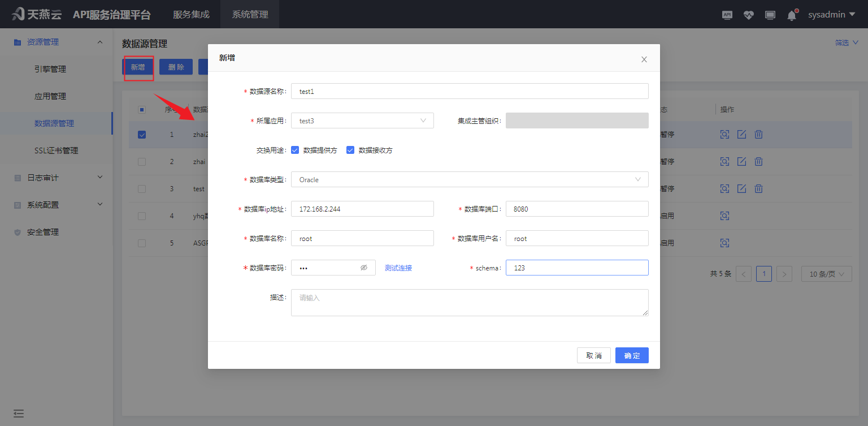Image resolution: width=868 pixels, height=426 pixels.
Task: Click the system health heartbeat icon
Action: [748, 15]
